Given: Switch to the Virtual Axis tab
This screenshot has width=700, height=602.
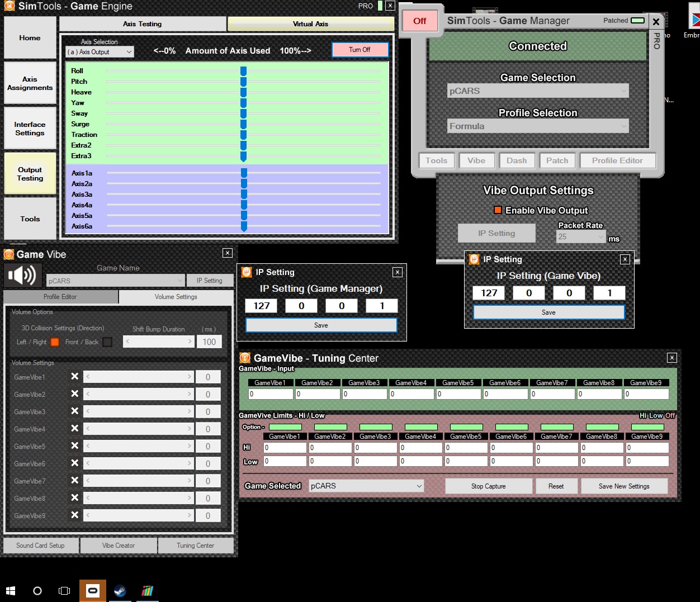Looking at the screenshot, I should (311, 24).
